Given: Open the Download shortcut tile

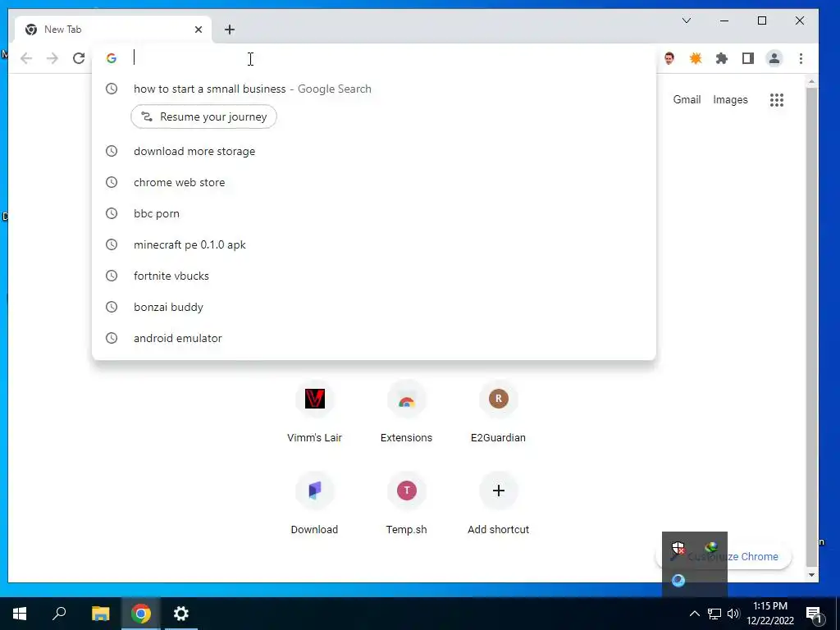Looking at the screenshot, I should click(314, 504).
